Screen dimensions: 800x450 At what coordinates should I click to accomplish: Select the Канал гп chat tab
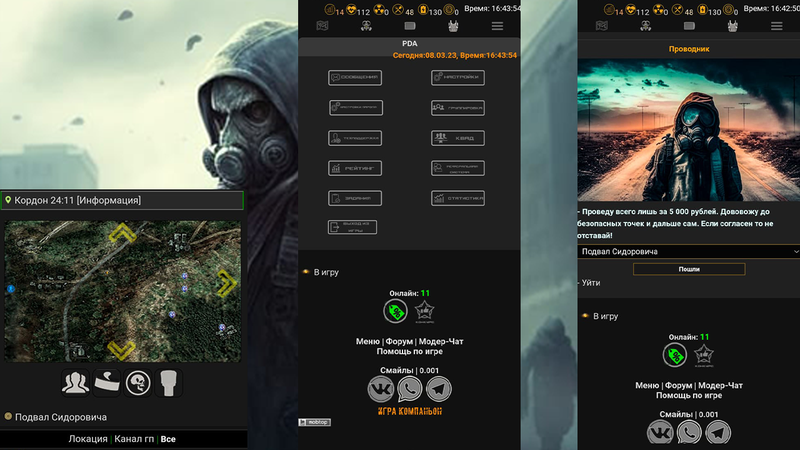[135, 439]
